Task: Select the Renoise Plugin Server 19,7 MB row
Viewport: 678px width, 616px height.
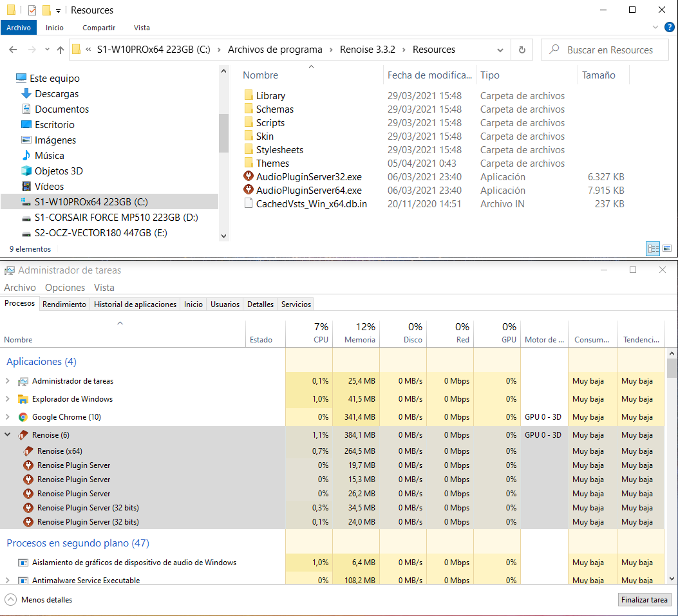Action: coord(332,465)
